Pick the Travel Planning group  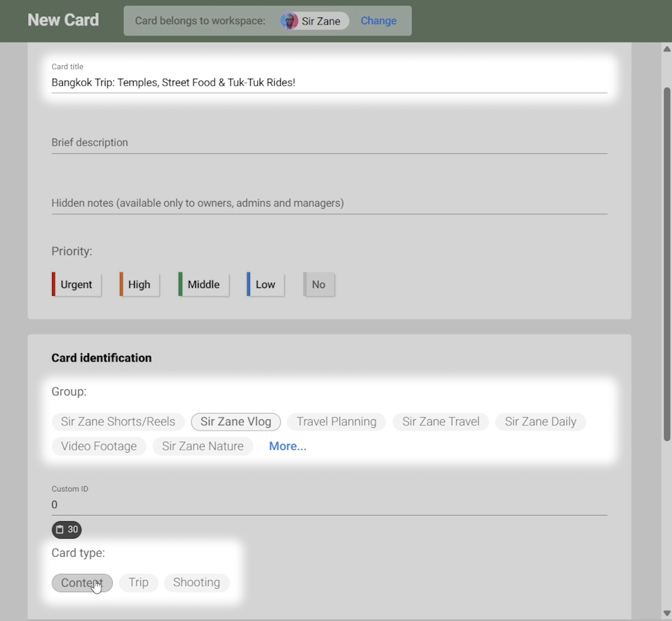336,422
